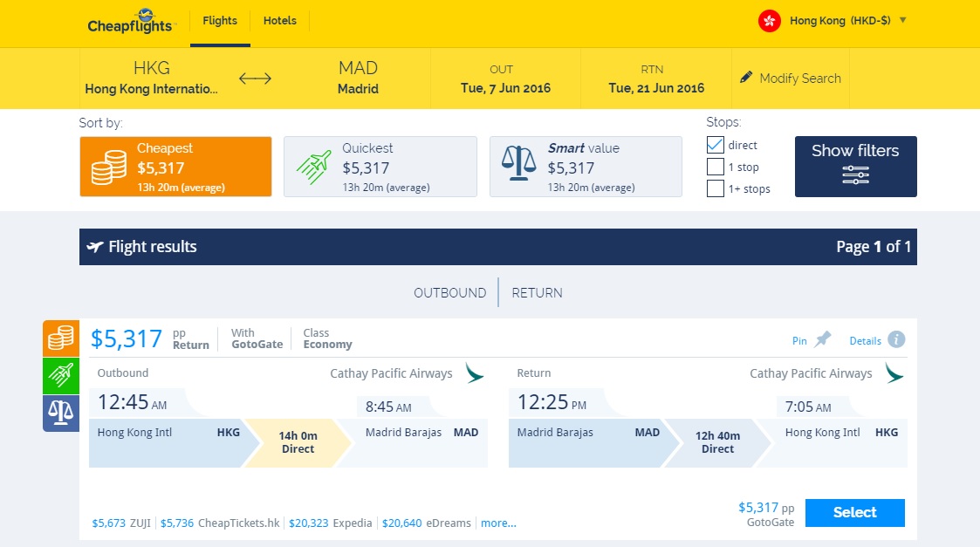Switch to the Hotels tab
980x547 pixels.
[279, 21]
